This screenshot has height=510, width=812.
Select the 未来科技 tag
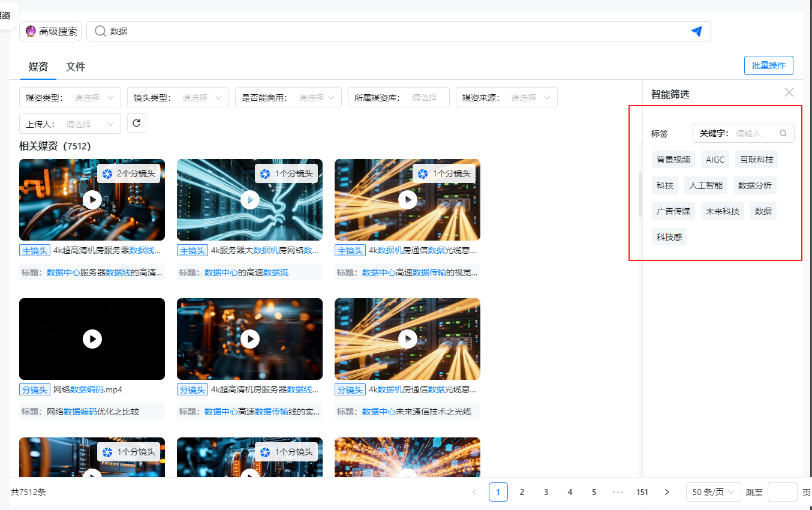point(723,211)
